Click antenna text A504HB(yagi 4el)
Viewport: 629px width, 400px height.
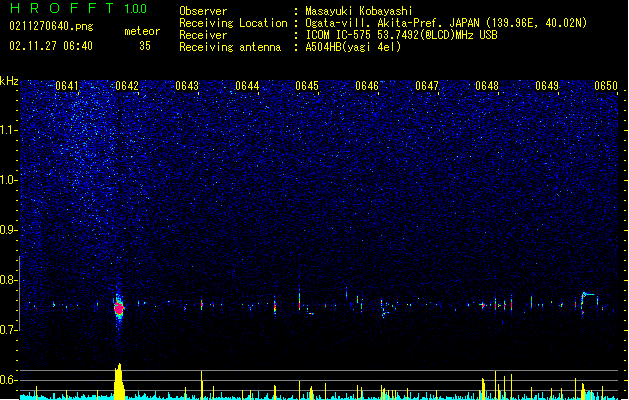tap(353, 47)
